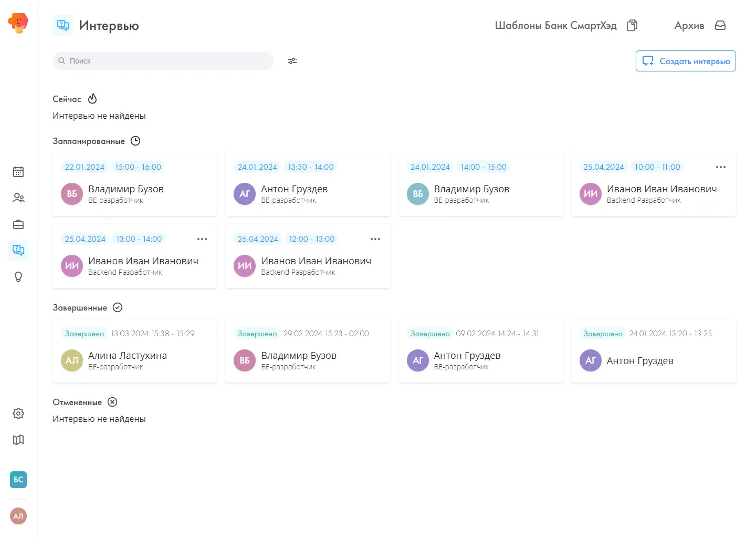Viewport: 756px width, 538px height.
Task: Click Сейчас section heading
Action: tap(67, 99)
